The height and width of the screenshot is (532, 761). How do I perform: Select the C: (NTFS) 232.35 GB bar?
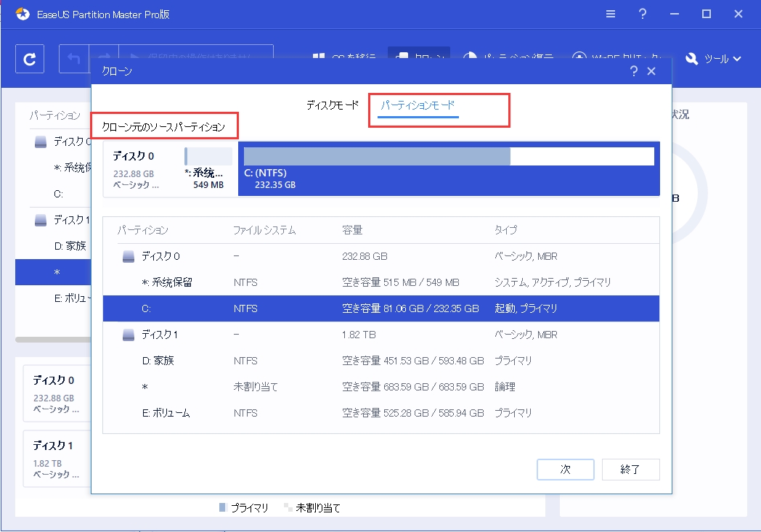pos(449,169)
